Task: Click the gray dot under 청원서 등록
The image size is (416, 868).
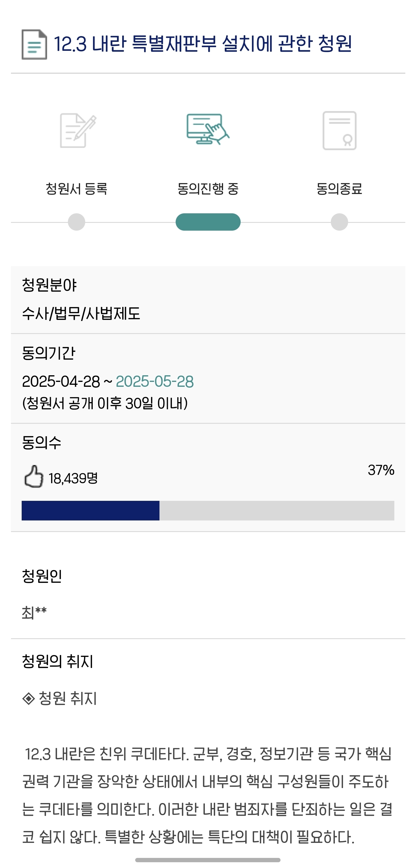Action: tap(77, 222)
